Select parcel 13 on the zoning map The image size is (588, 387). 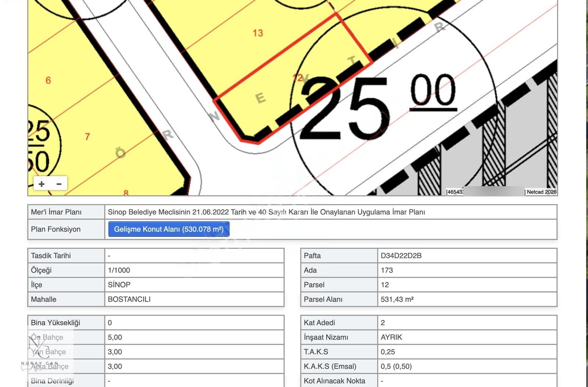tap(258, 33)
